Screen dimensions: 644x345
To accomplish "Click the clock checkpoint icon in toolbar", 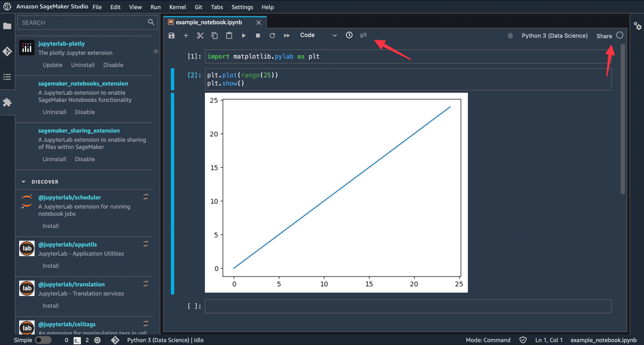I will 349,35.
